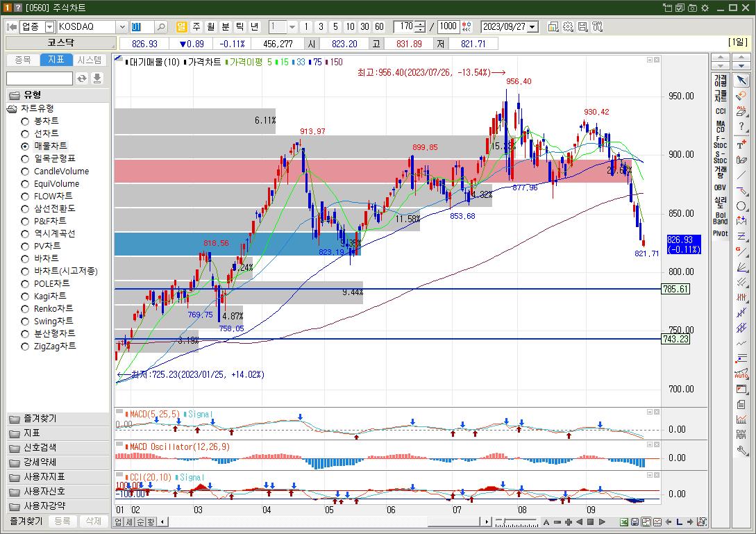Image resolution: width=756 pixels, height=534 pixels.
Task: Open the KOSDAQ index dropdown
Action: point(122,26)
